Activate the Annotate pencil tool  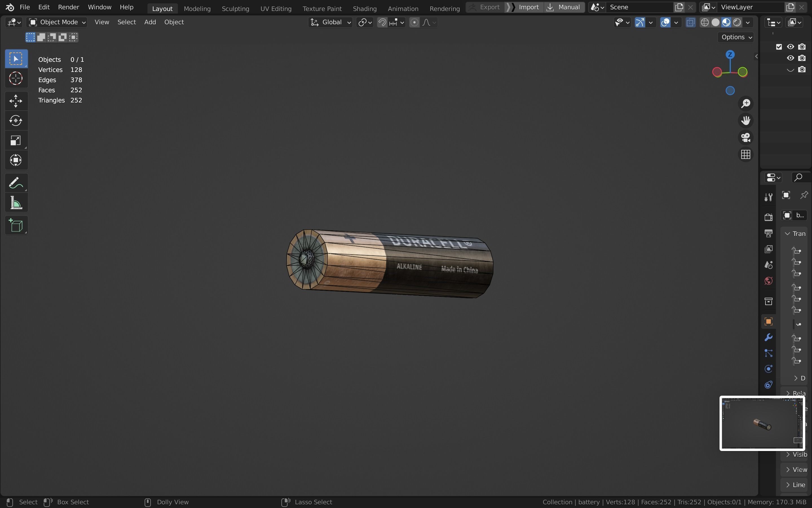coord(16,183)
